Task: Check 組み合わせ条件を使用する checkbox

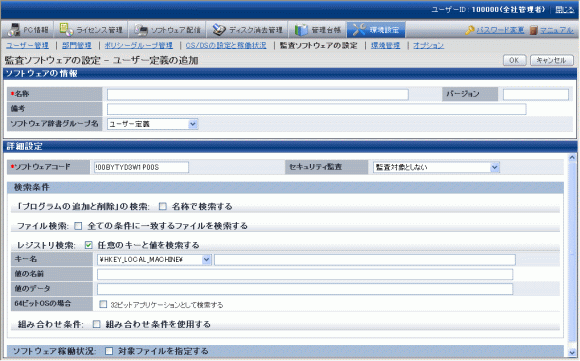Action: coord(97,324)
